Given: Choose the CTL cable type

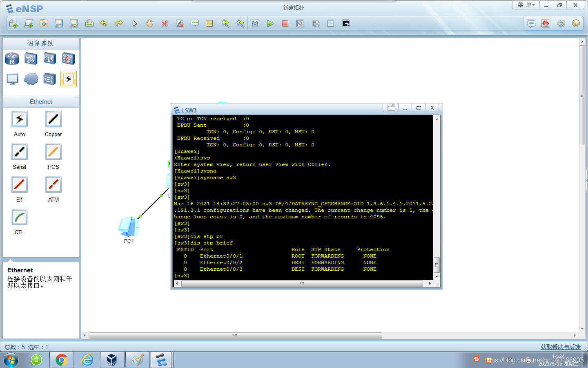Looking at the screenshot, I should tap(19, 218).
